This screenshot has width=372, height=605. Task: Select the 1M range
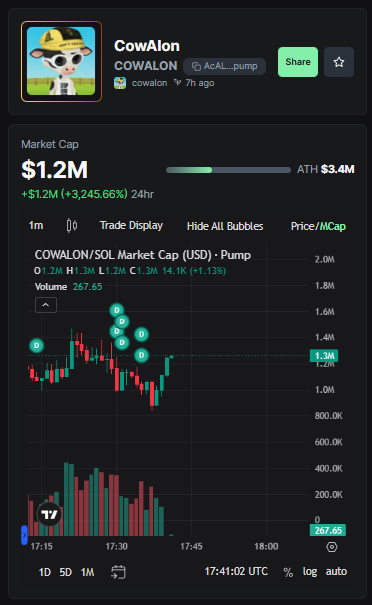88,572
